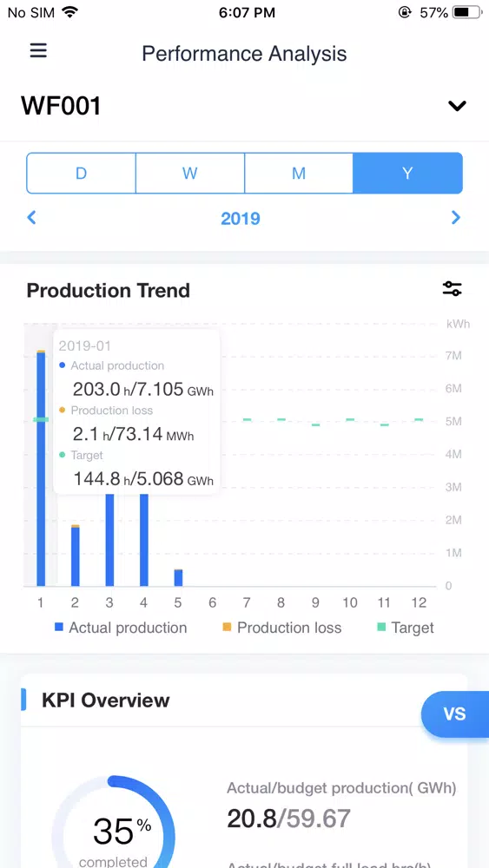The image size is (489, 868).
Task: Tap the battery status icon
Action: click(467, 12)
